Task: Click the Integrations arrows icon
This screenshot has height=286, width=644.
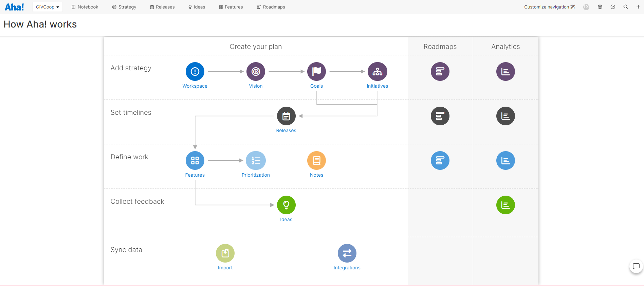Action: point(347,253)
